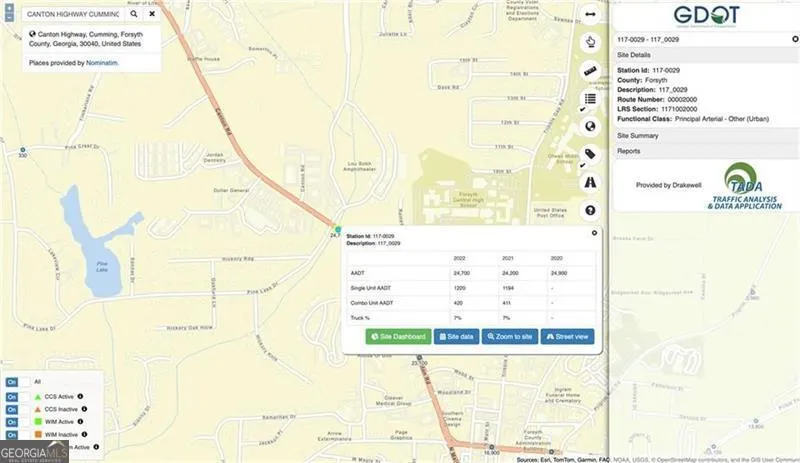Toggle the All layers switch
The height and width of the screenshot is (463, 800).
click(x=13, y=382)
